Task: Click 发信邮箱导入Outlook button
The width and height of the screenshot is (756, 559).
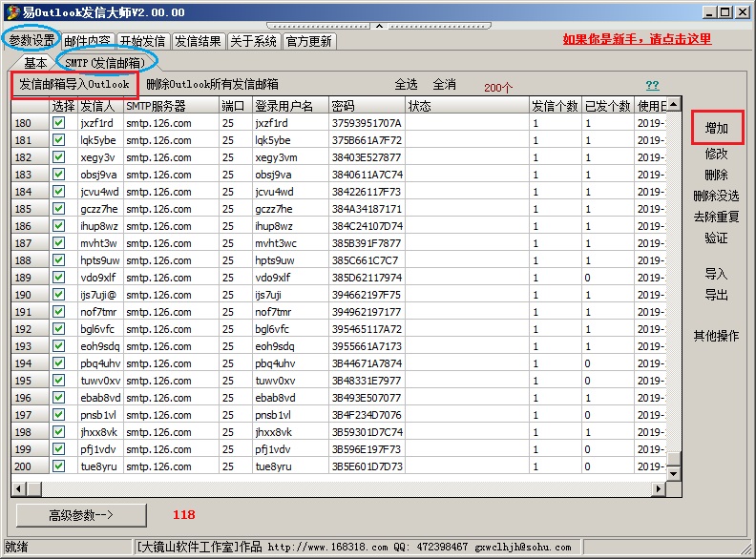Action: pyautogui.click(x=74, y=85)
